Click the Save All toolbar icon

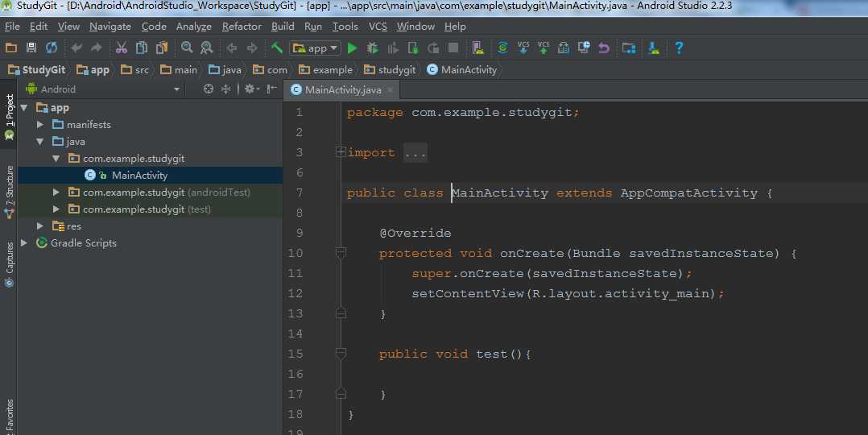click(31, 48)
